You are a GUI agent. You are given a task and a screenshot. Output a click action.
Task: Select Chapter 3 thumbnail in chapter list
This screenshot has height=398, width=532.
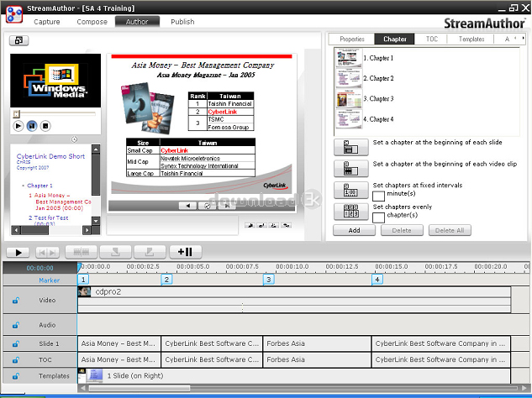pyautogui.click(x=349, y=99)
